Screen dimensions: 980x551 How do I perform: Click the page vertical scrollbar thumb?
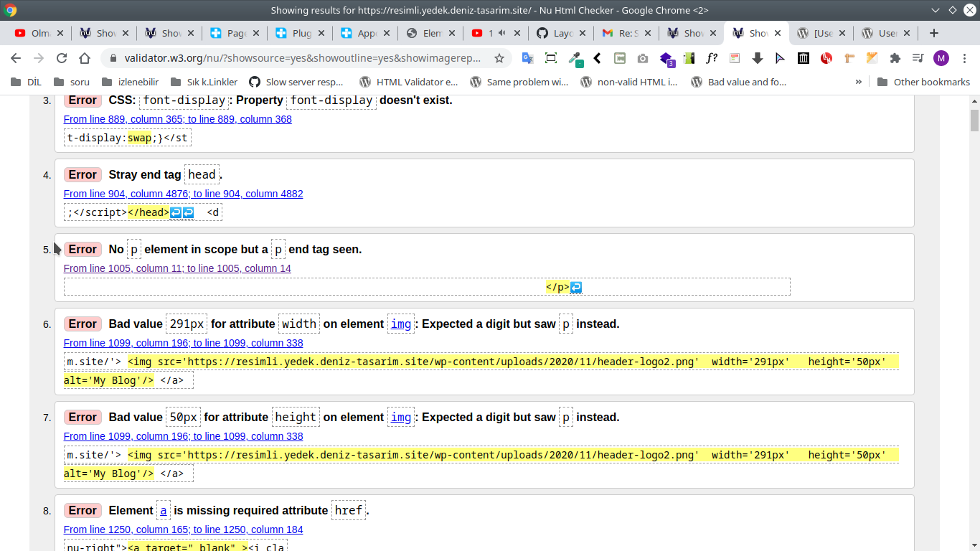point(974,120)
